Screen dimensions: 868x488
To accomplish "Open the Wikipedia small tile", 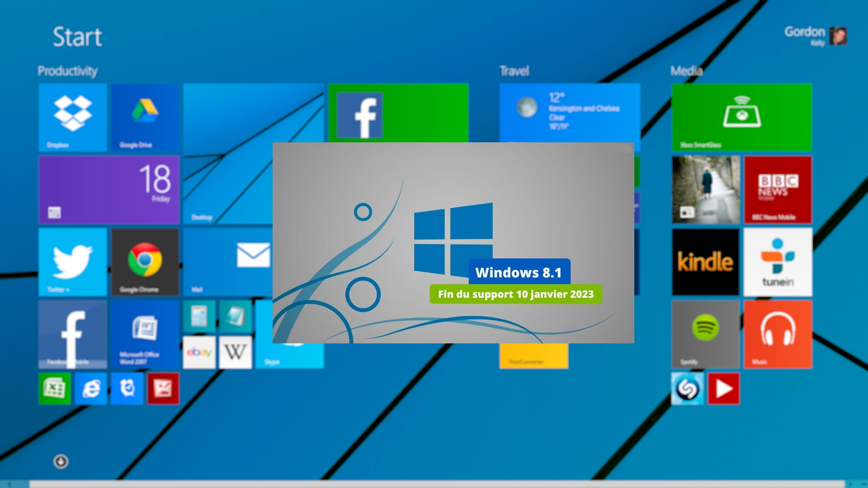I will (236, 352).
